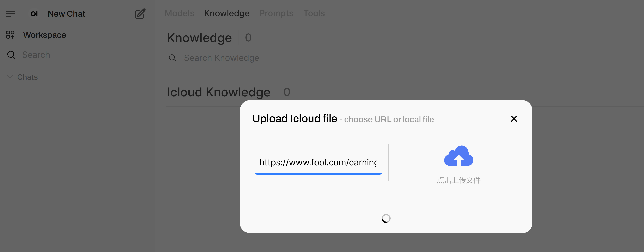Screen dimensions: 644x252
Task: Expand the Chats list chevron
Action: 10,77
